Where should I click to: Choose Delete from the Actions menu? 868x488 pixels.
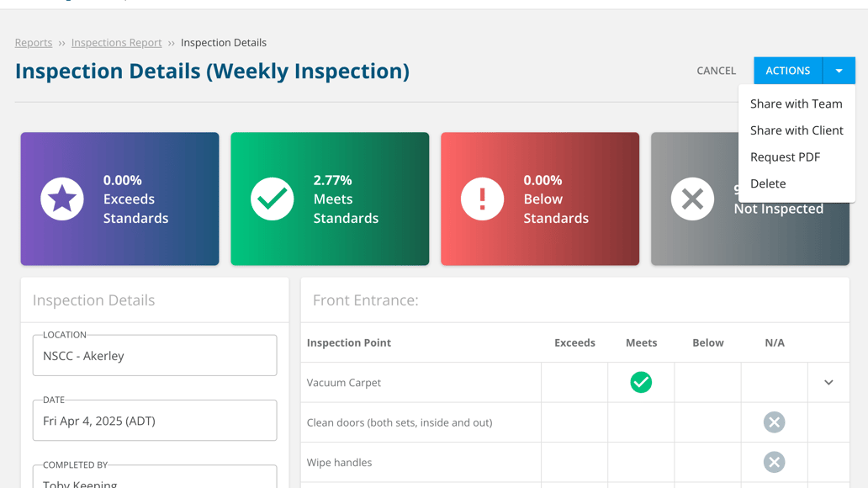tap(768, 183)
